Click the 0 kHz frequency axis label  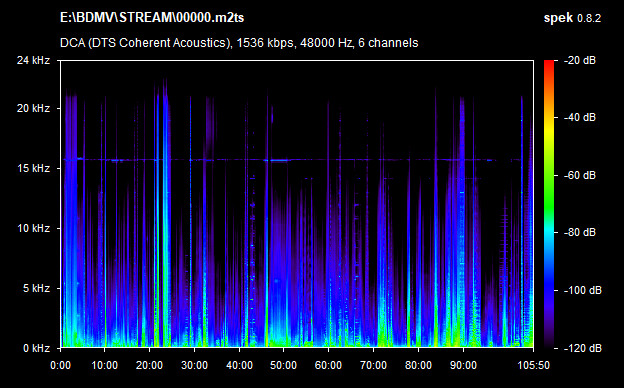[36, 348]
